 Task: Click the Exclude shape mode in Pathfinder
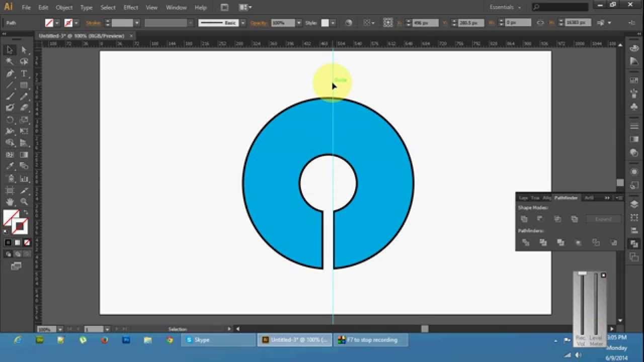(x=575, y=219)
